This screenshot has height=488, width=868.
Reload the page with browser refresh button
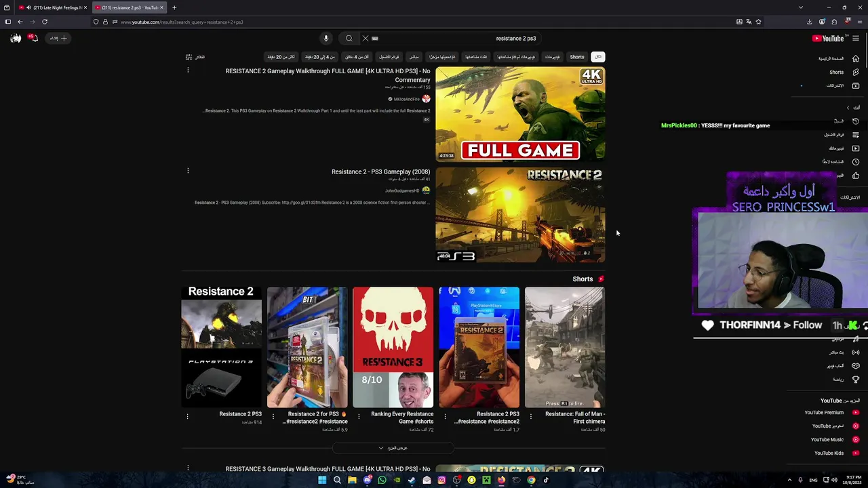click(x=45, y=22)
